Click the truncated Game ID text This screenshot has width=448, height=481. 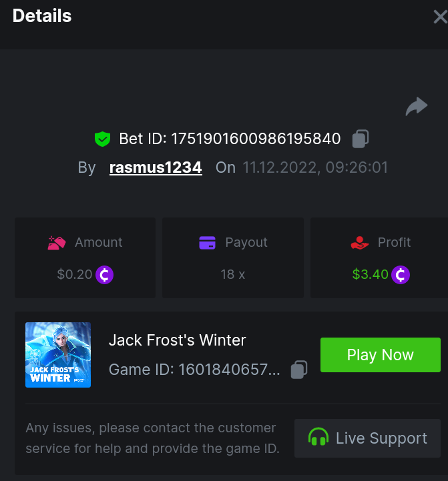pyautogui.click(x=194, y=370)
